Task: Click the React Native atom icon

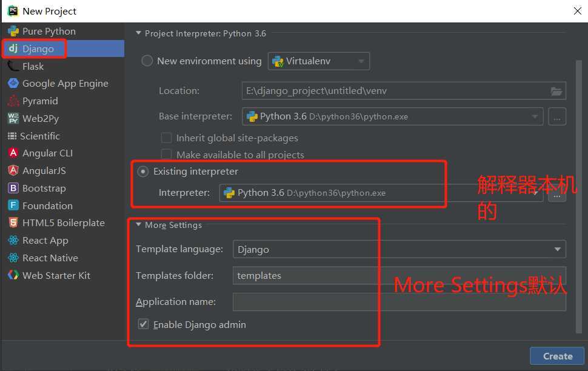Action: coord(13,258)
